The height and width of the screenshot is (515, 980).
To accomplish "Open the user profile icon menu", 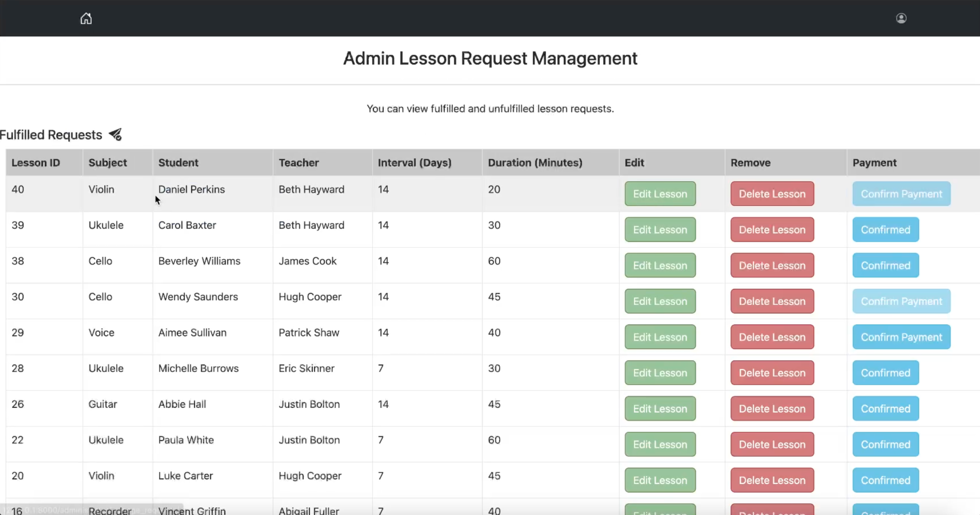I will (x=901, y=18).
